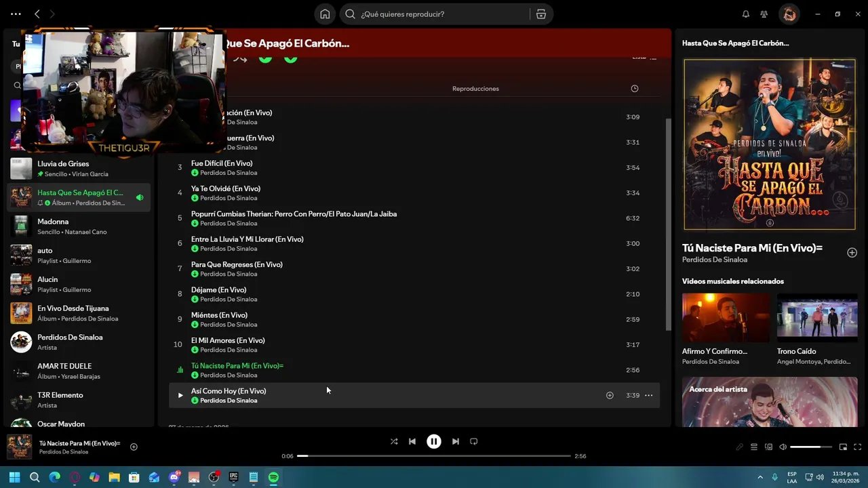Open the Alucin playlist
Screen dimensions: 868x488
[79, 284]
